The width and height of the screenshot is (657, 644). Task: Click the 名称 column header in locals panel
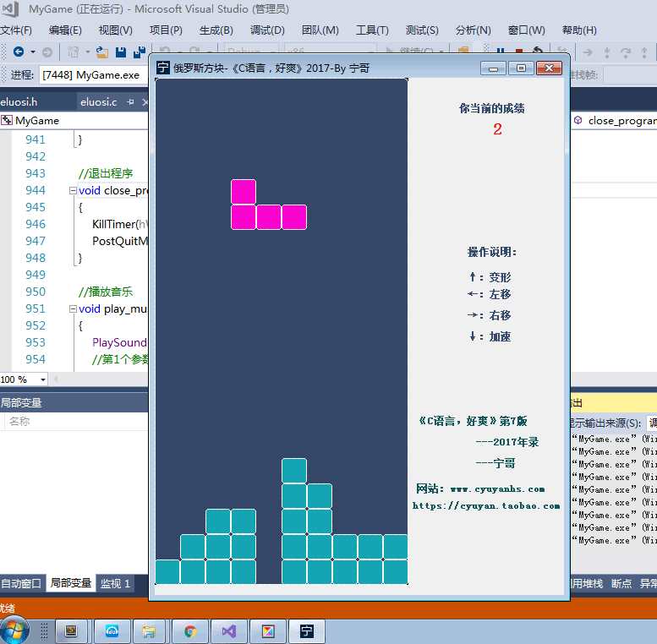click(x=19, y=421)
